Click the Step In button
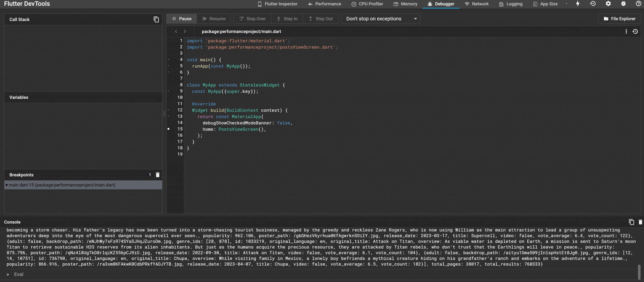Image resolution: width=644 pixels, height=282 pixels. tap(287, 19)
